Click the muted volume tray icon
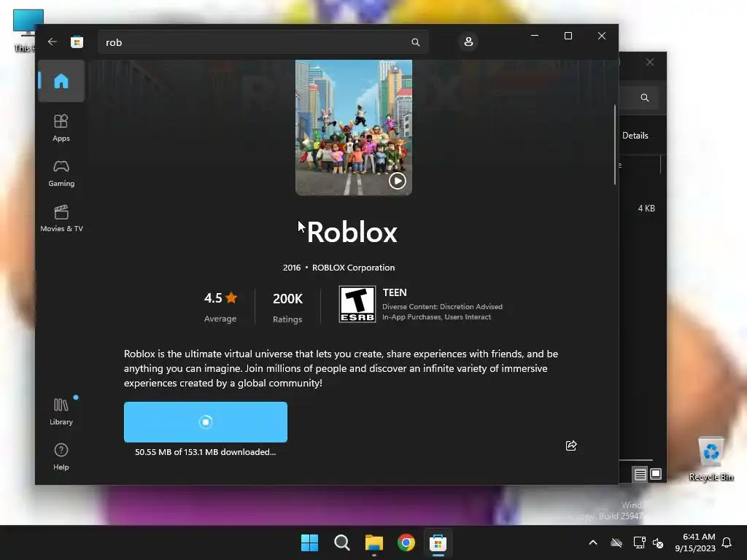The image size is (747, 560). tap(658, 542)
